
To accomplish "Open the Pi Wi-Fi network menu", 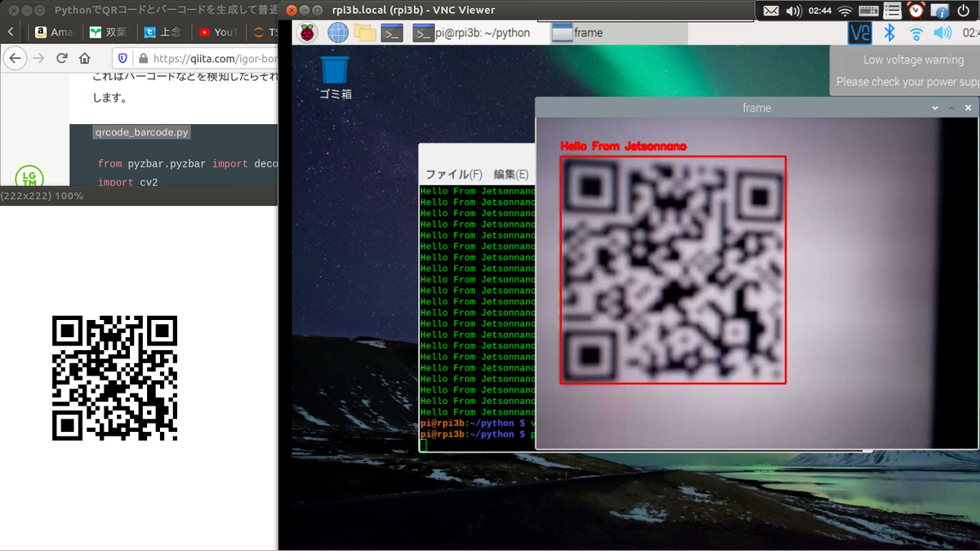I will click(916, 33).
